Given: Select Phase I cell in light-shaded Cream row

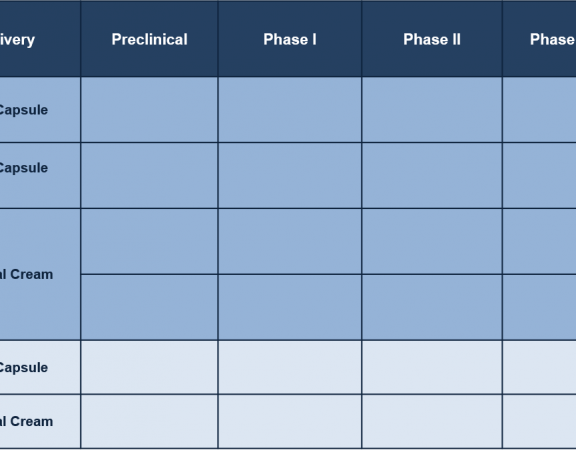Looking at the screenshot, I should [289, 421].
